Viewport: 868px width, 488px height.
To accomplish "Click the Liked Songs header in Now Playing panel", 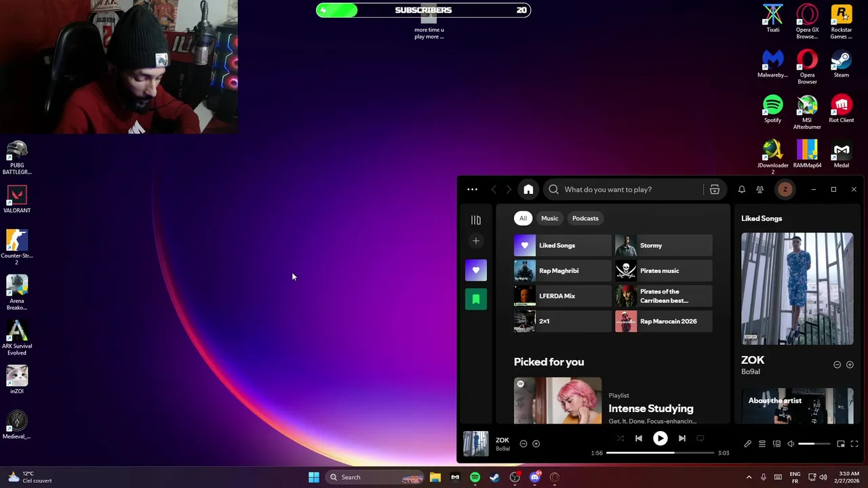I will point(762,218).
